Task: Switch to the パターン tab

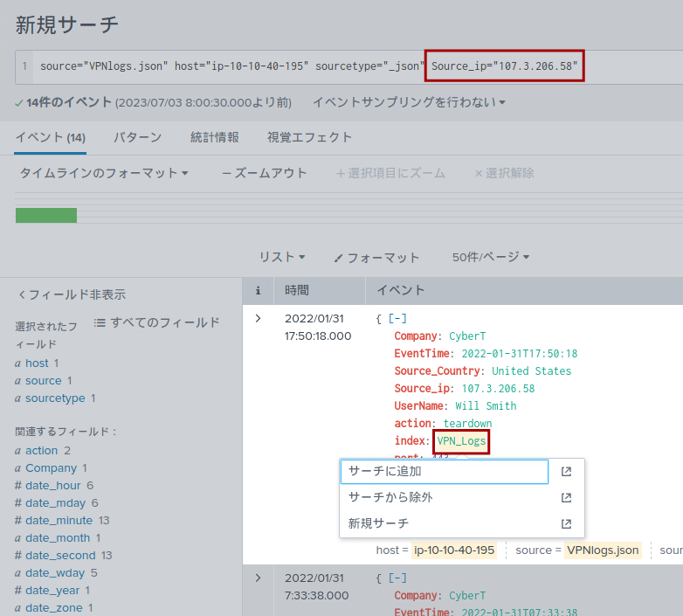Action: point(137,137)
